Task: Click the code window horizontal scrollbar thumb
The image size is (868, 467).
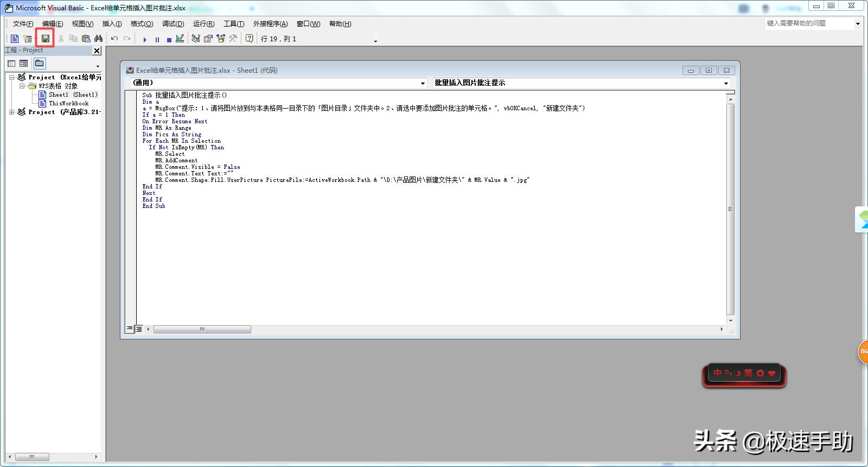Action: pyautogui.click(x=202, y=329)
